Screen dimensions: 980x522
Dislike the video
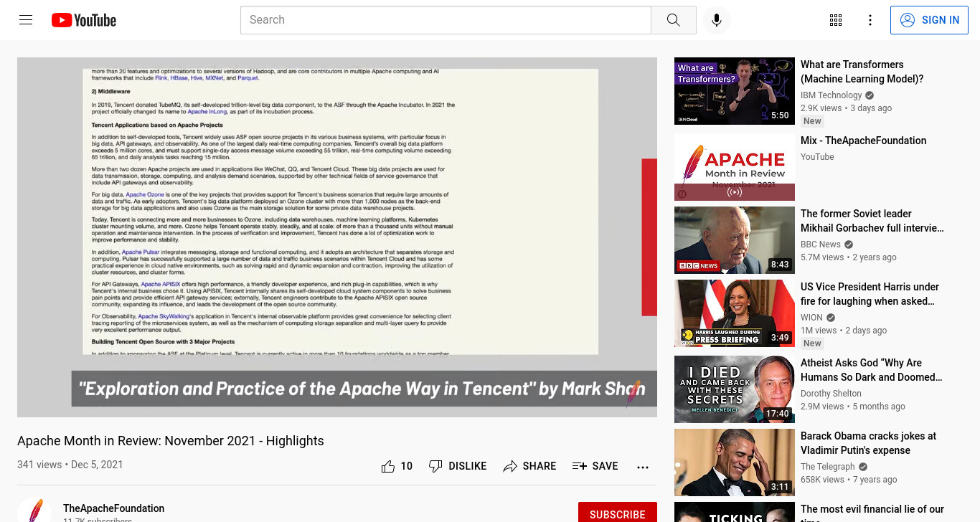[457, 466]
